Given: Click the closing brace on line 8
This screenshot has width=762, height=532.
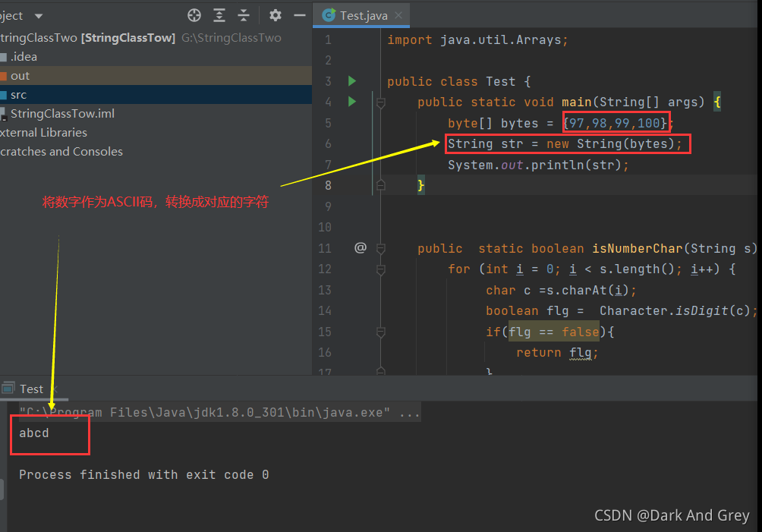Looking at the screenshot, I should [x=421, y=186].
